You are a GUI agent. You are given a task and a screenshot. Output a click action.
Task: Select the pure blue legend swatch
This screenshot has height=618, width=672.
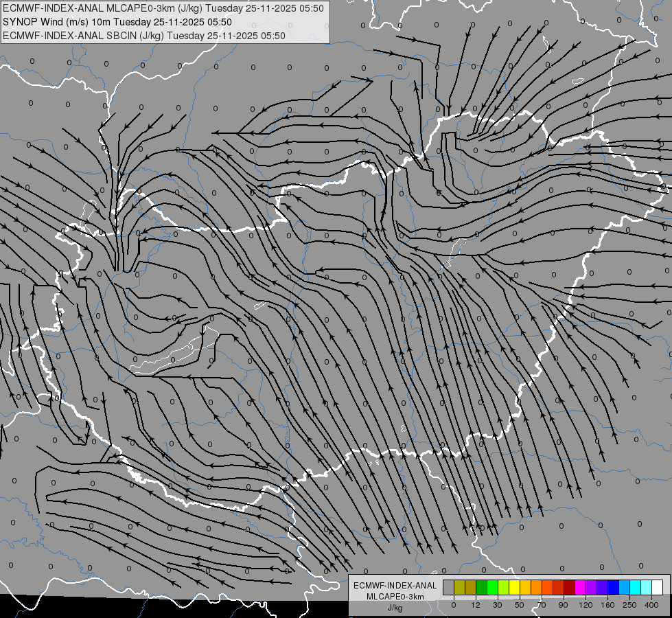[x=613, y=587]
